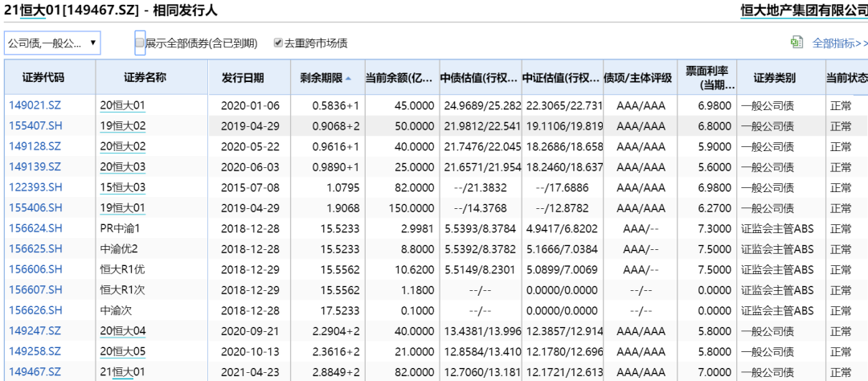
Task: Open the 公司债,一般公... bond type dropdown
Action: (52, 43)
